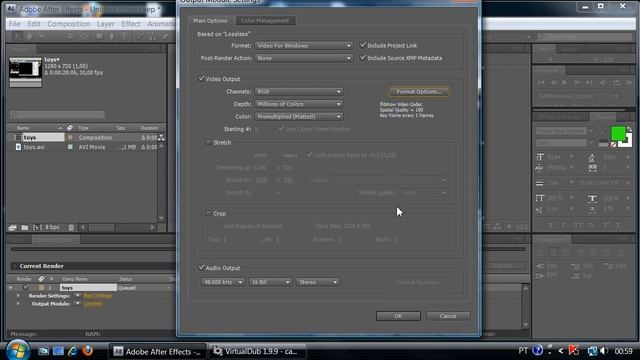This screenshot has height=360, width=640.
Task: Uncheck the Video Output checkbox
Action: [x=201, y=78]
